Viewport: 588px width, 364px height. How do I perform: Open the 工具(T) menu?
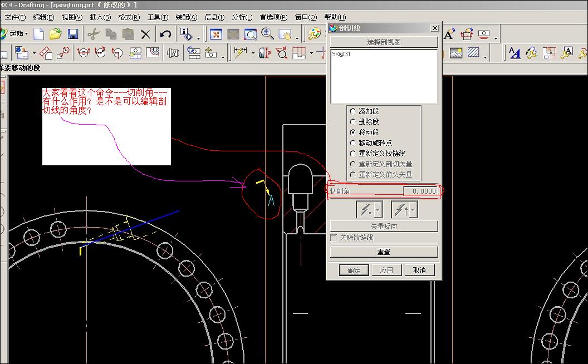click(x=158, y=17)
